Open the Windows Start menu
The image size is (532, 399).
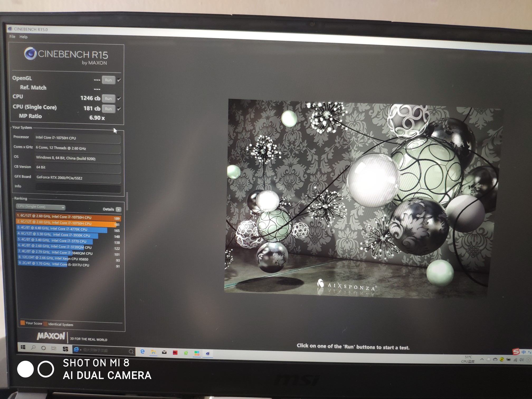23,347
